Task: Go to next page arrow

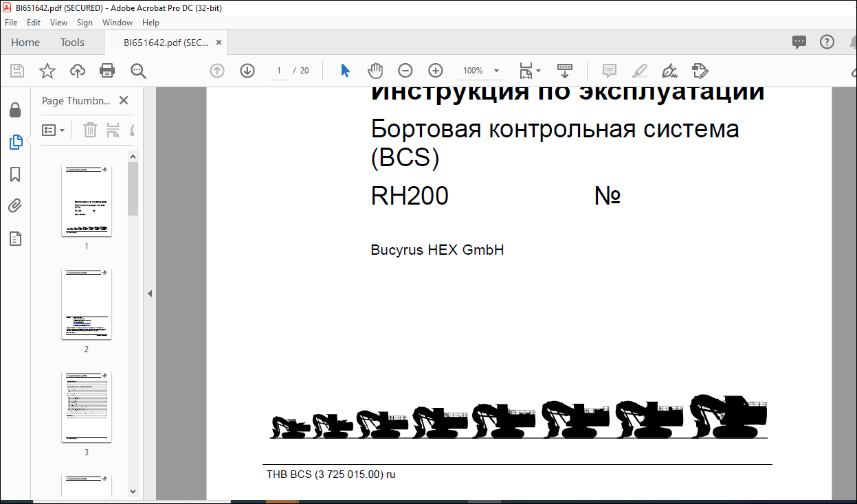Action: (x=247, y=71)
